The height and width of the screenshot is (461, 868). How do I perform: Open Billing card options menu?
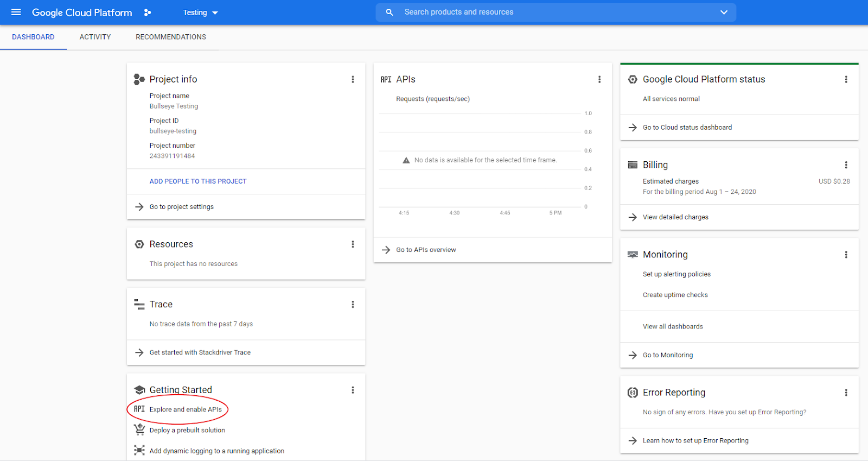[846, 165]
